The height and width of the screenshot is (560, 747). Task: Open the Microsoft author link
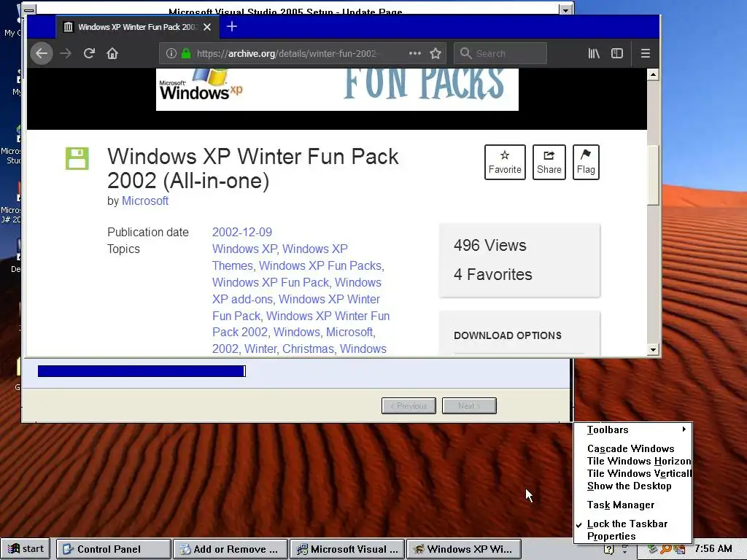[x=145, y=201]
